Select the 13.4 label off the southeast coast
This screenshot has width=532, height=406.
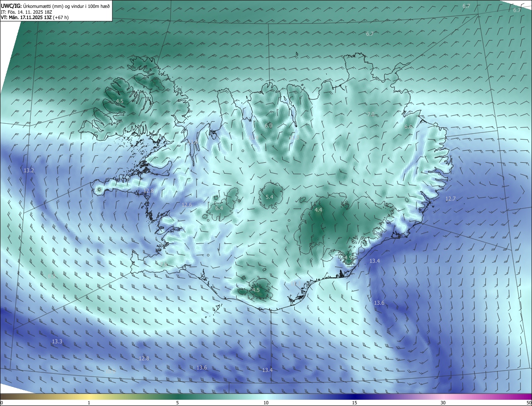[374, 261]
